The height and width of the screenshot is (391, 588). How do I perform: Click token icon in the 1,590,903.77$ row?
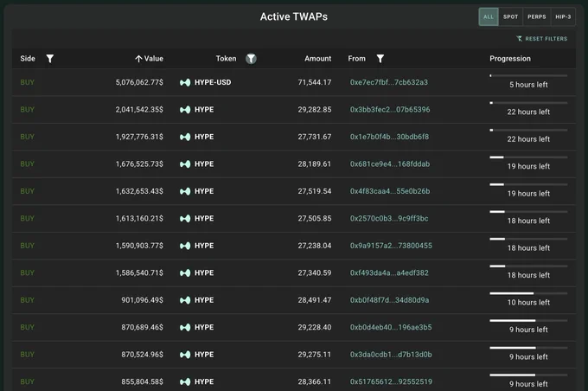pyautogui.click(x=185, y=246)
